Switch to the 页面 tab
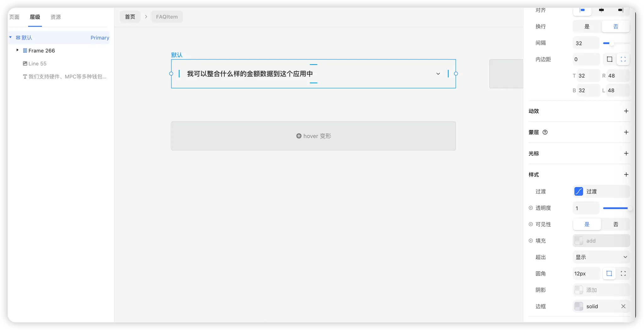The width and height of the screenshot is (644, 330). (14, 17)
